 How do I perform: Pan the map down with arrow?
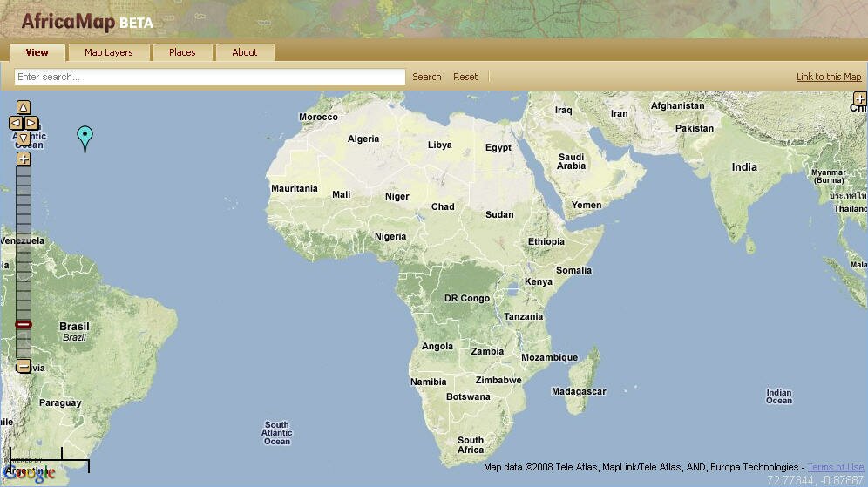coord(24,139)
